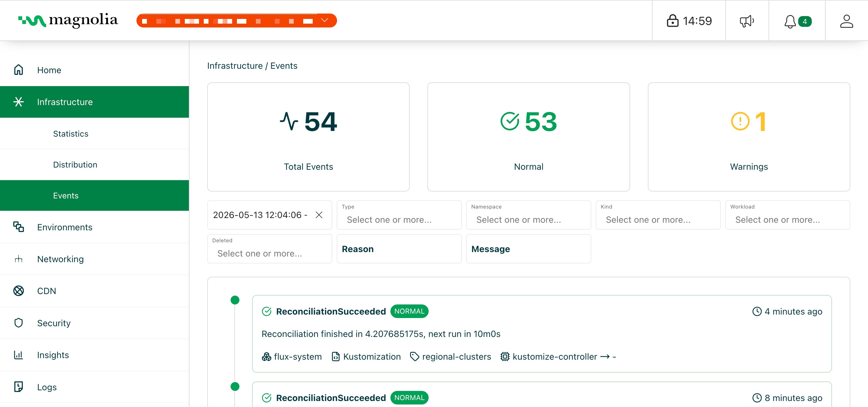Click the flux-system namespace label
This screenshot has width=868, height=407.
pyautogui.click(x=298, y=357)
